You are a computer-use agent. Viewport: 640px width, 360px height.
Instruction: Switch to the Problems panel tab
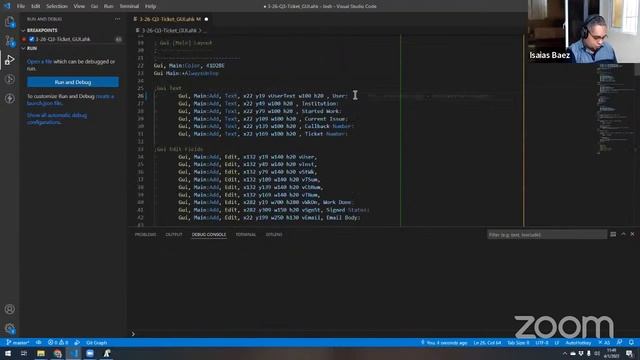click(x=145, y=234)
